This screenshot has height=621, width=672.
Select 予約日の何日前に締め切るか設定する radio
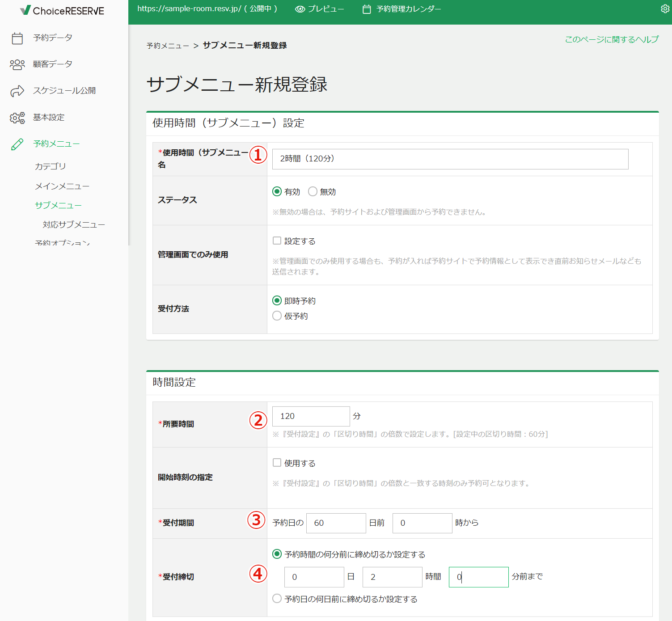pyautogui.click(x=277, y=599)
